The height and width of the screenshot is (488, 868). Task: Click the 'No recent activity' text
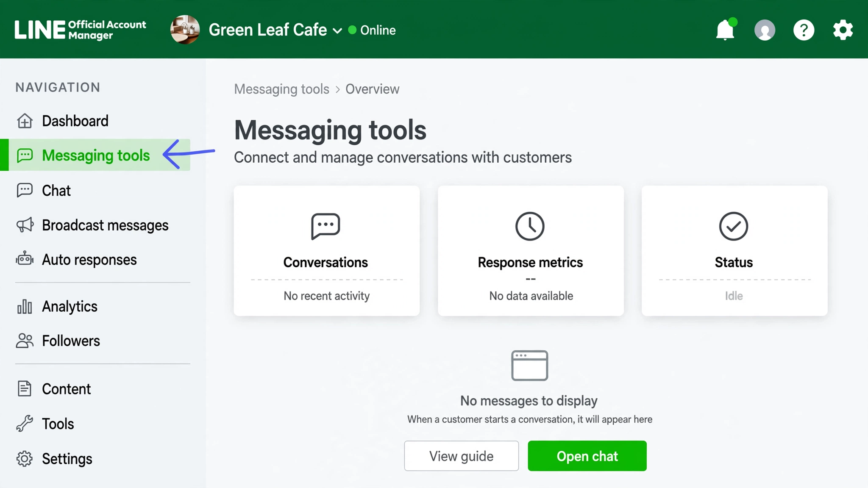coord(326,296)
